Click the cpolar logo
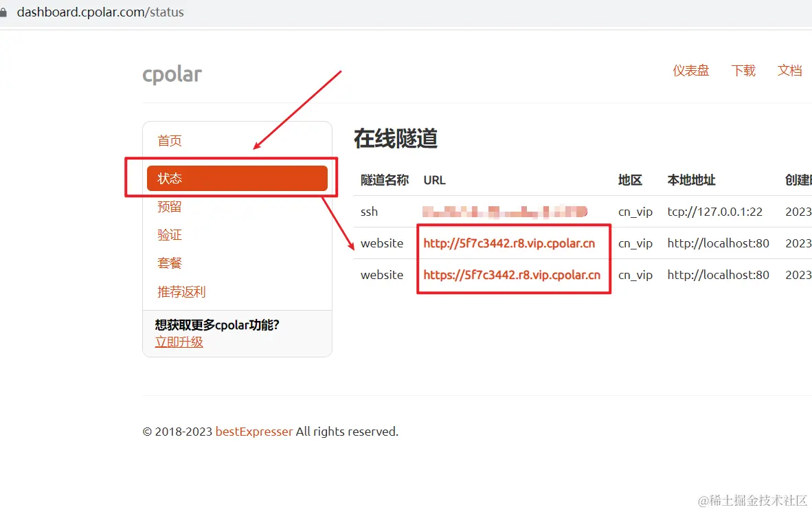Viewport: 812px width, 512px height. tap(172, 75)
